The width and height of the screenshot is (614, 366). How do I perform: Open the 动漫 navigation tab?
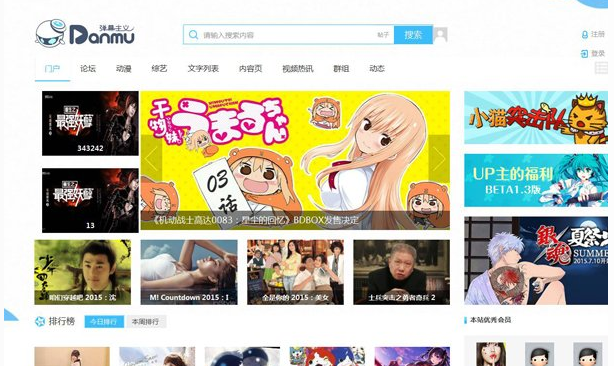[x=124, y=69]
